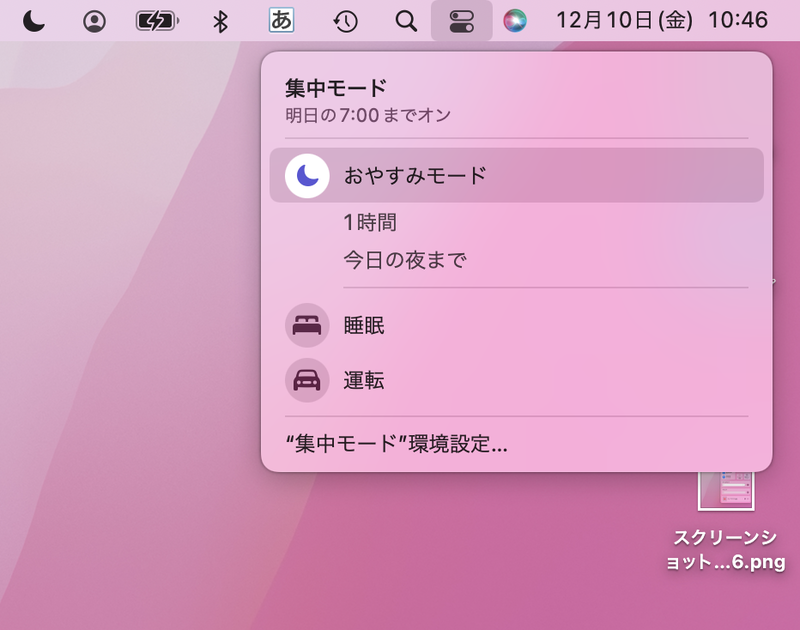Image resolution: width=800 pixels, height=630 pixels.
Task: Select the あ input source icon
Action: [x=281, y=19]
